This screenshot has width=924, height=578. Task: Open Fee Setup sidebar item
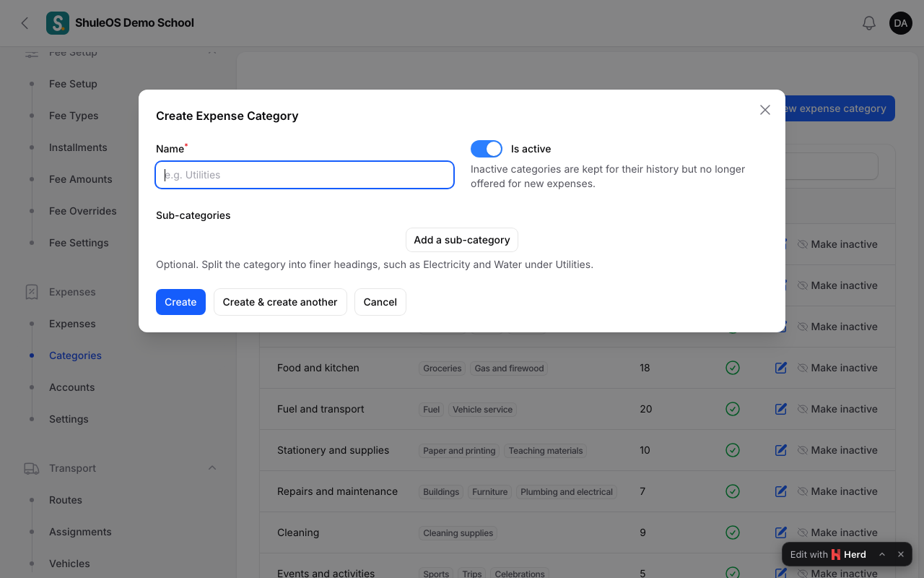click(x=73, y=84)
